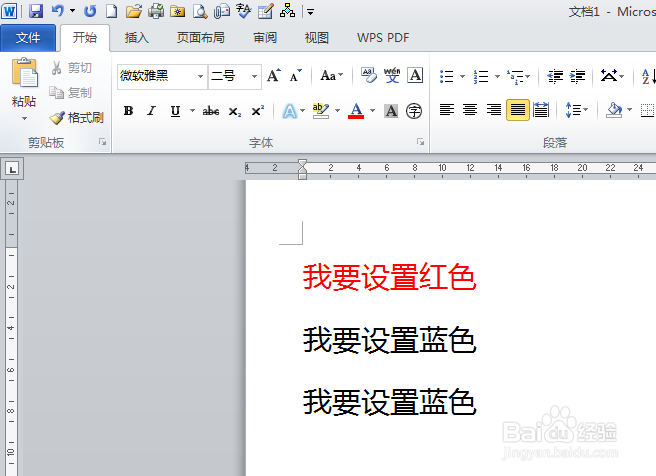
Task: Click highlighted Justify alignment button
Action: 518,110
